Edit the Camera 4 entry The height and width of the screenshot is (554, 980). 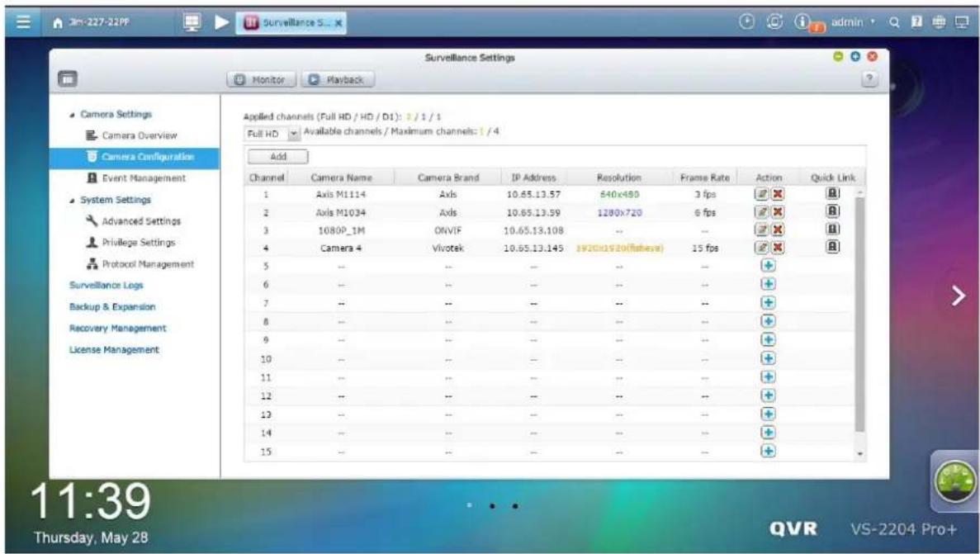[761, 248]
